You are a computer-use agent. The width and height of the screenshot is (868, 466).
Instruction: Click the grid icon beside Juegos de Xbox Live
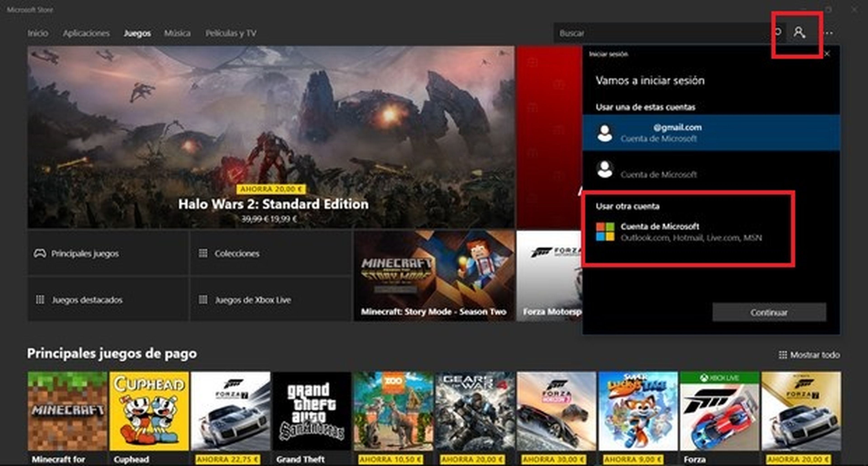pos(203,299)
